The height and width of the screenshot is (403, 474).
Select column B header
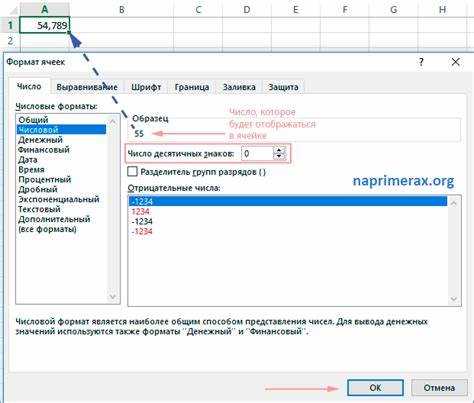pos(122,9)
